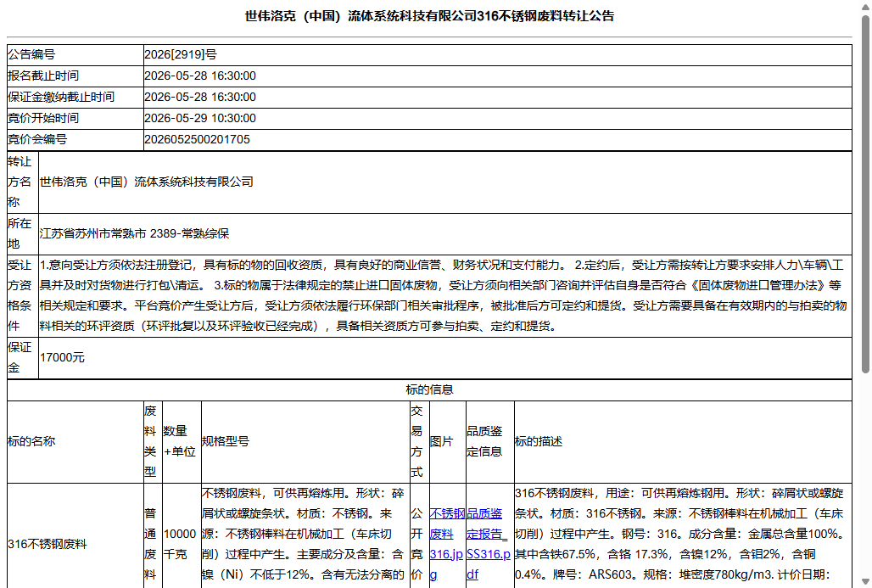Click the 竞价会编号 label cell
Screen dimensions: 872x588
pyautogui.click(x=75, y=139)
